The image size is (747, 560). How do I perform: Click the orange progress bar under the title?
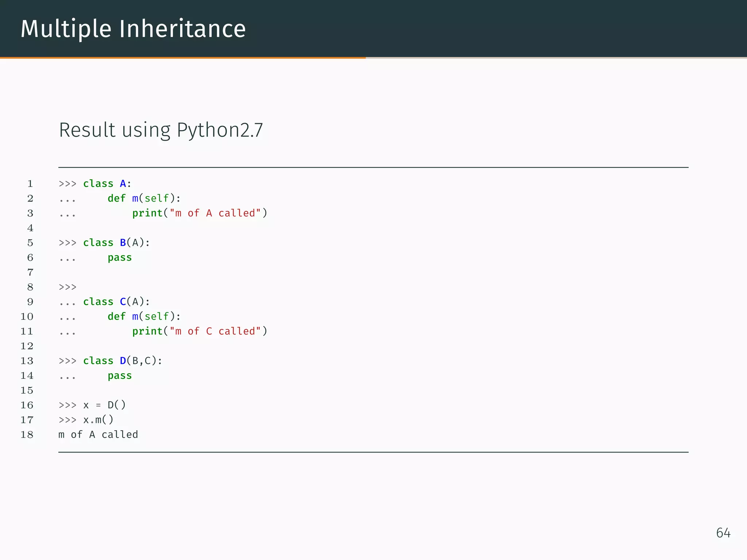click(183, 58)
